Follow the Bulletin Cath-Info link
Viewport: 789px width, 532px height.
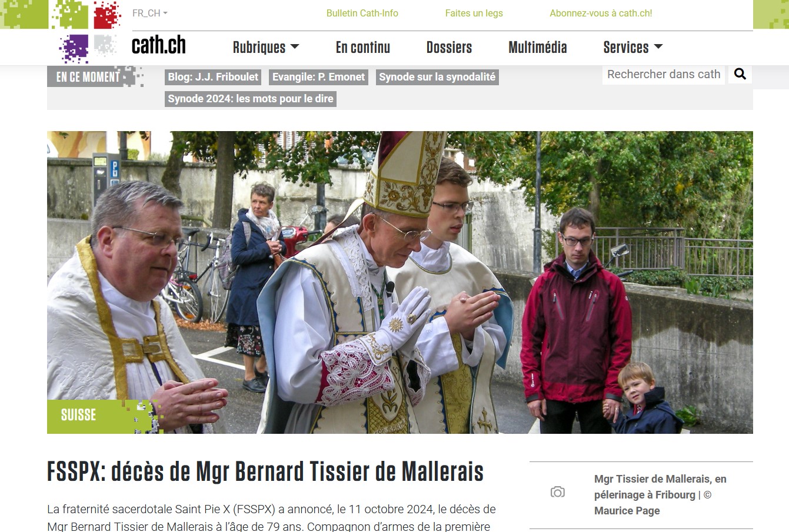coord(362,13)
